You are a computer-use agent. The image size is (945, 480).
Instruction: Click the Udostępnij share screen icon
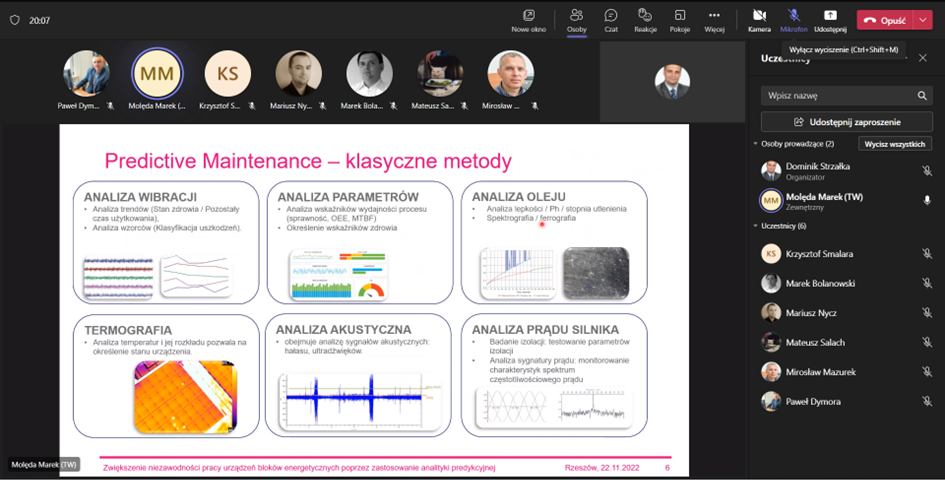tap(830, 19)
